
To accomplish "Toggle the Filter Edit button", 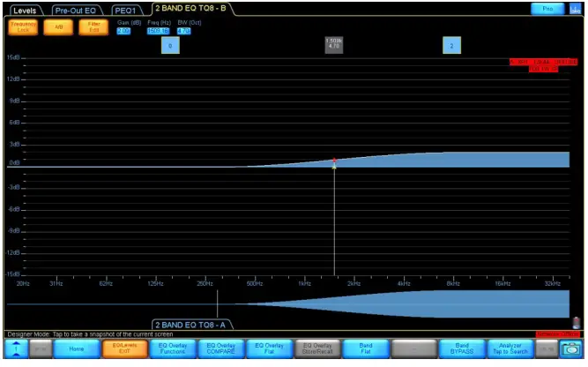I will coord(93,27).
